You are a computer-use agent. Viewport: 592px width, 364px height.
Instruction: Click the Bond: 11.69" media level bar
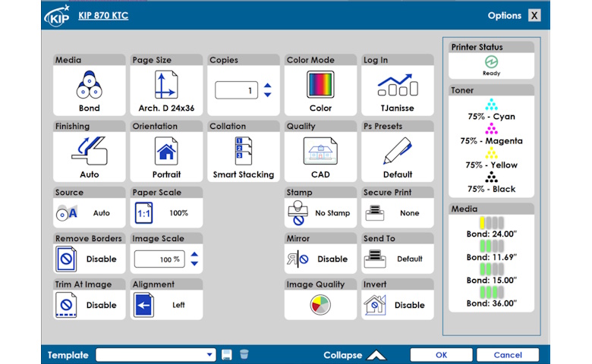pos(491,246)
